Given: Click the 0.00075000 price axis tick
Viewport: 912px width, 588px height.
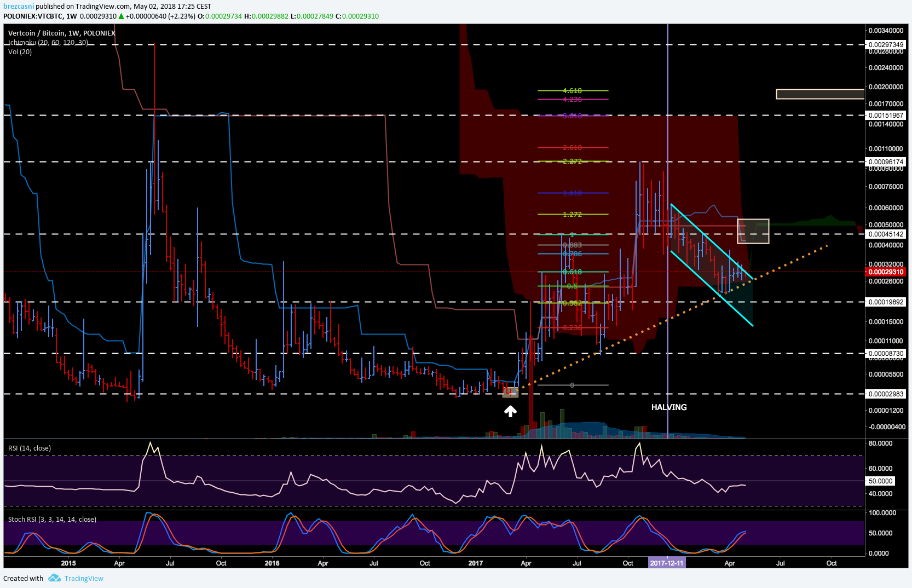Looking at the screenshot, I should pos(886,187).
